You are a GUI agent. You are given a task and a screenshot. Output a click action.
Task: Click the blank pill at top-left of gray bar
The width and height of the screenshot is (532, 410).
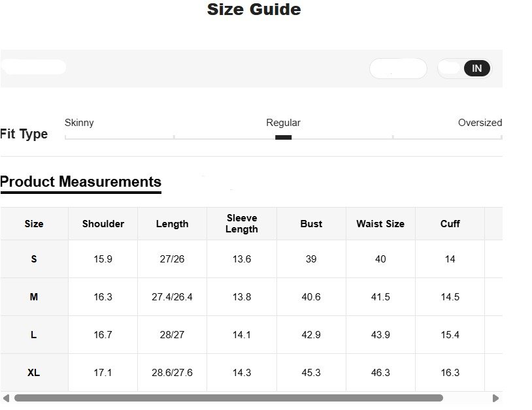point(34,67)
